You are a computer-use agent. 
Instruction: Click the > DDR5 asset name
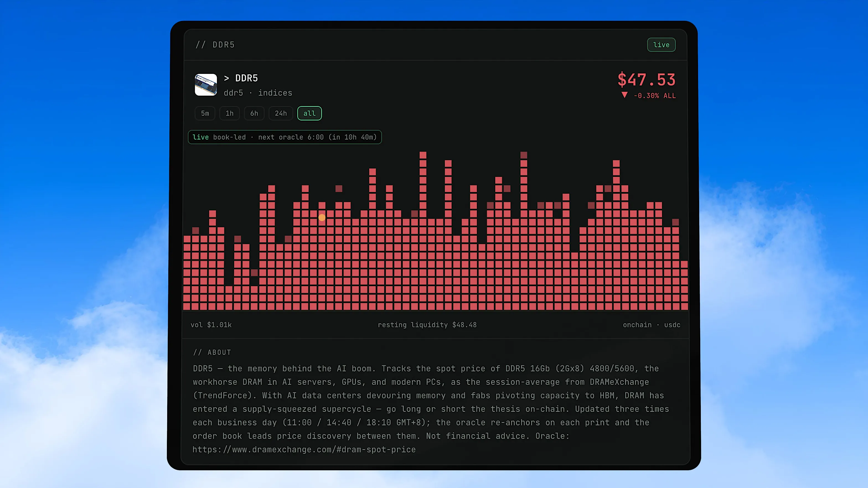tap(241, 78)
